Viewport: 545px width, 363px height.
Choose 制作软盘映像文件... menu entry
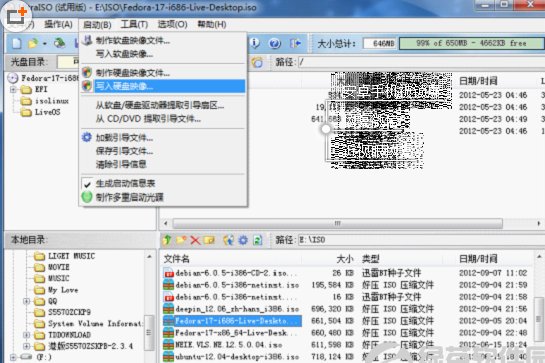[x=133, y=41]
